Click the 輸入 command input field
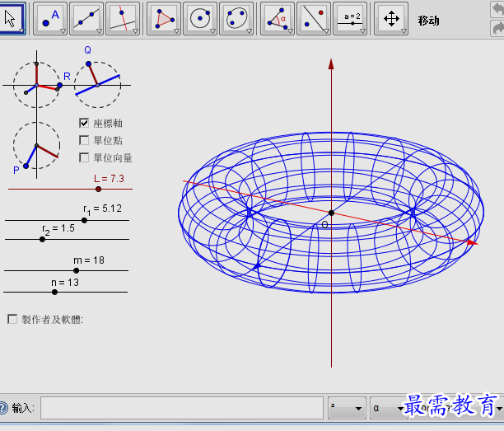The image size is (504, 431). coord(181,408)
